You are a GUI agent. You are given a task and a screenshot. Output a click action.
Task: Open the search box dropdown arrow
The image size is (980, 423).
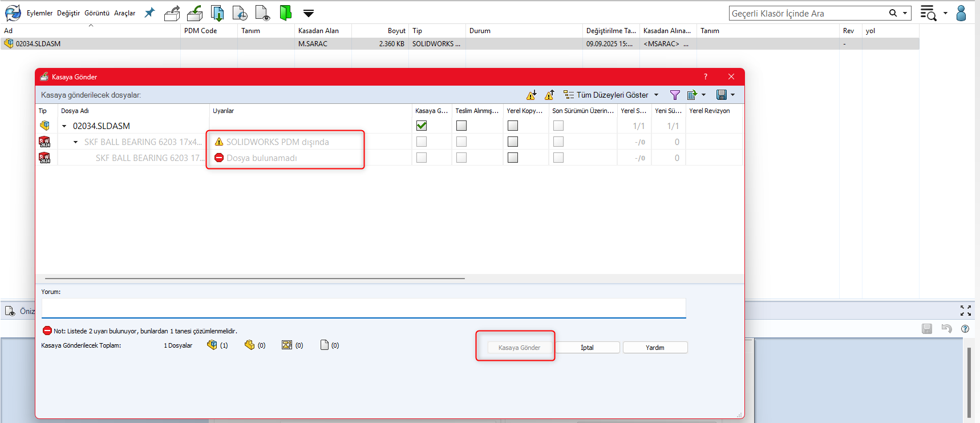[905, 13]
